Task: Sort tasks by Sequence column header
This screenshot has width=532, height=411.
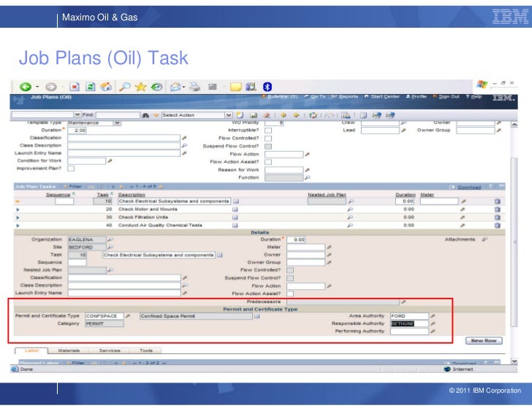Action: click(x=58, y=195)
